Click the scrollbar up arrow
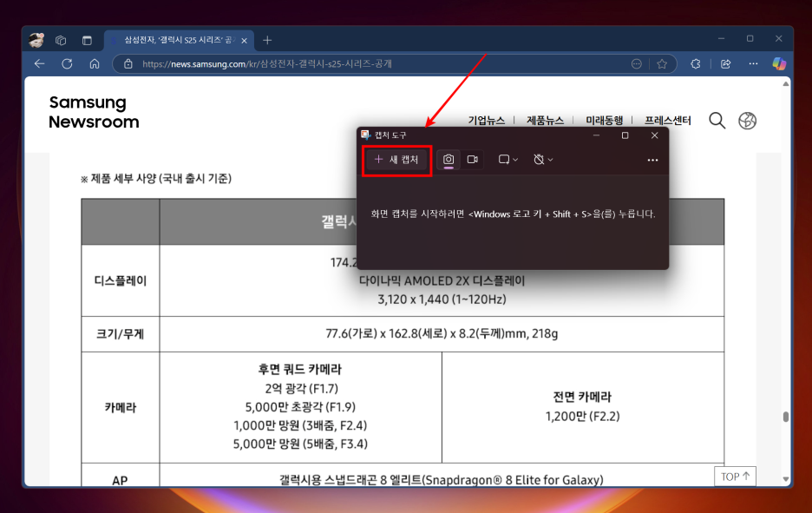The image size is (812, 513). tap(786, 83)
